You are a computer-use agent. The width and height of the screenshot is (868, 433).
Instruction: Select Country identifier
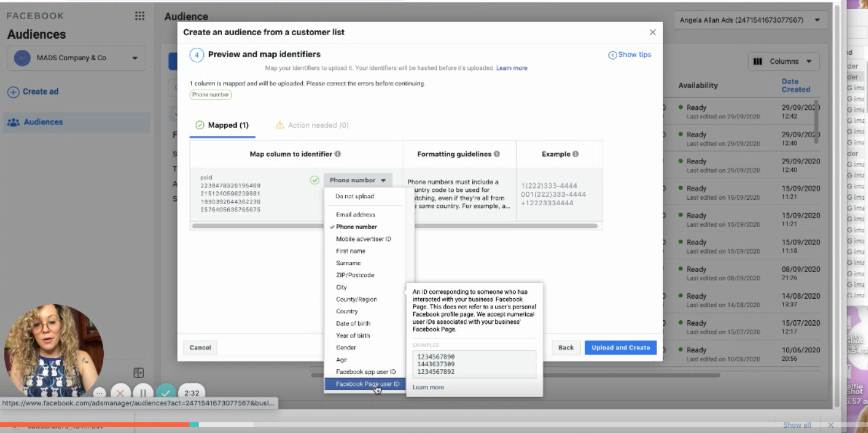point(347,311)
